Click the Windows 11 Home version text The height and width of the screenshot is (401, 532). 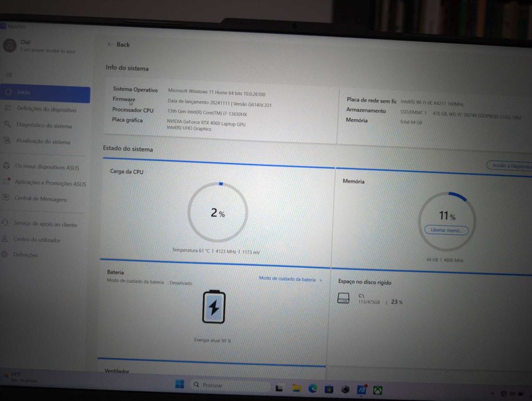(x=217, y=92)
